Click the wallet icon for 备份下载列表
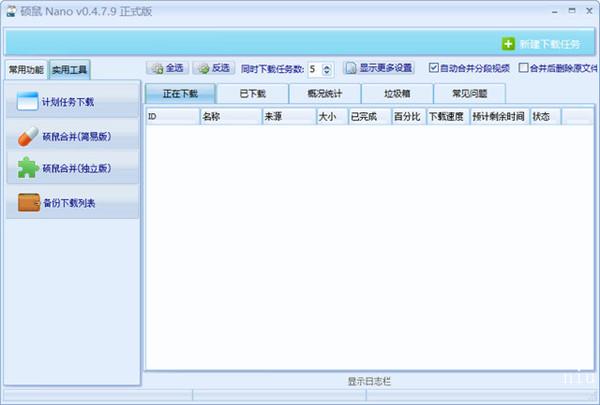This screenshot has height=405, width=600. 29,202
